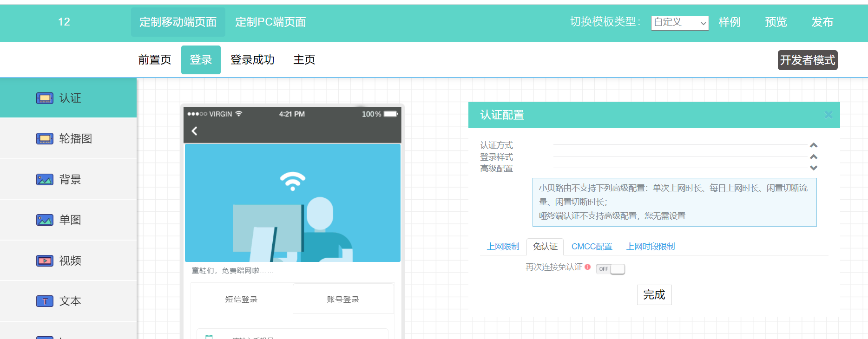Click the 轮播图 carousel icon
The width and height of the screenshot is (868, 339).
[45, 139]
